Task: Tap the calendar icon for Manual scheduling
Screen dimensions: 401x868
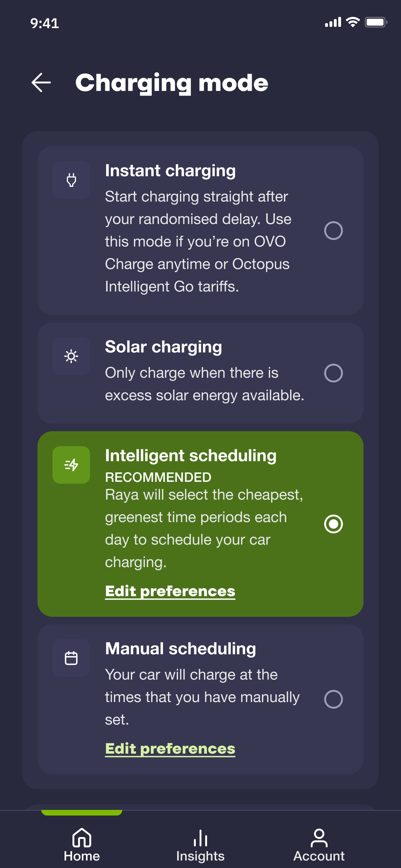Action: point(71,658)
